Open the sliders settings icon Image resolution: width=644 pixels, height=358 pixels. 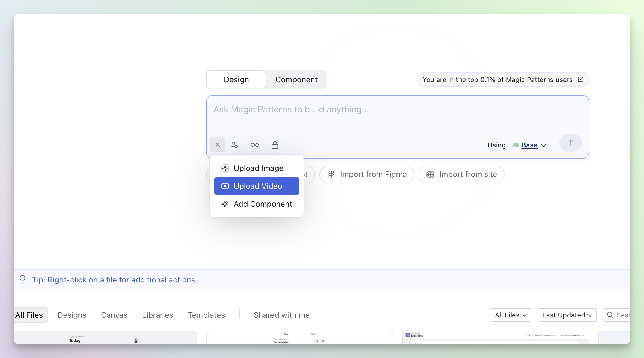[x=235, y=145]
